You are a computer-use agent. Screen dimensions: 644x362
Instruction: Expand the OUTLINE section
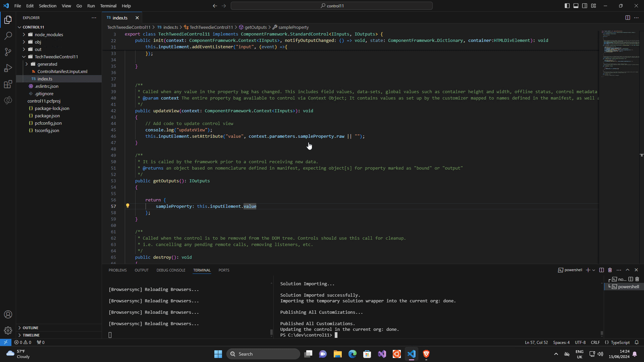[x=30, y=327]
